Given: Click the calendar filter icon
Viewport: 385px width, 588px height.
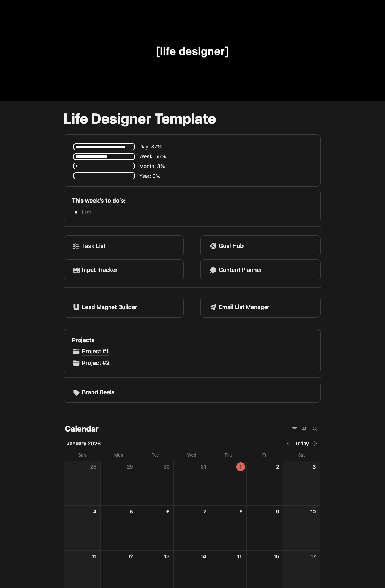Looking at the screenshot, I should 295,429.
